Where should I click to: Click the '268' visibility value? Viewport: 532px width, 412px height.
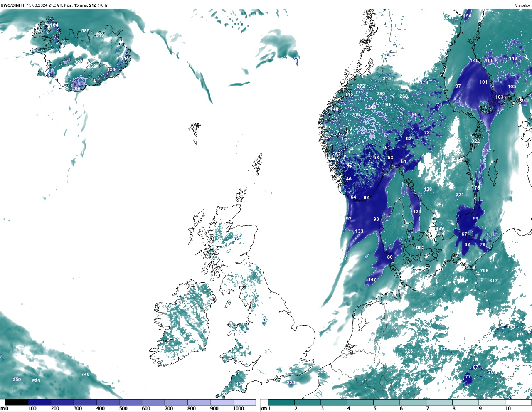point(404,96)
